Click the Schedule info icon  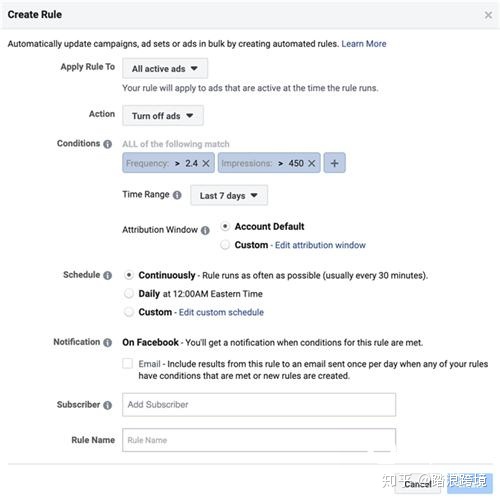(x=107, y=276)
